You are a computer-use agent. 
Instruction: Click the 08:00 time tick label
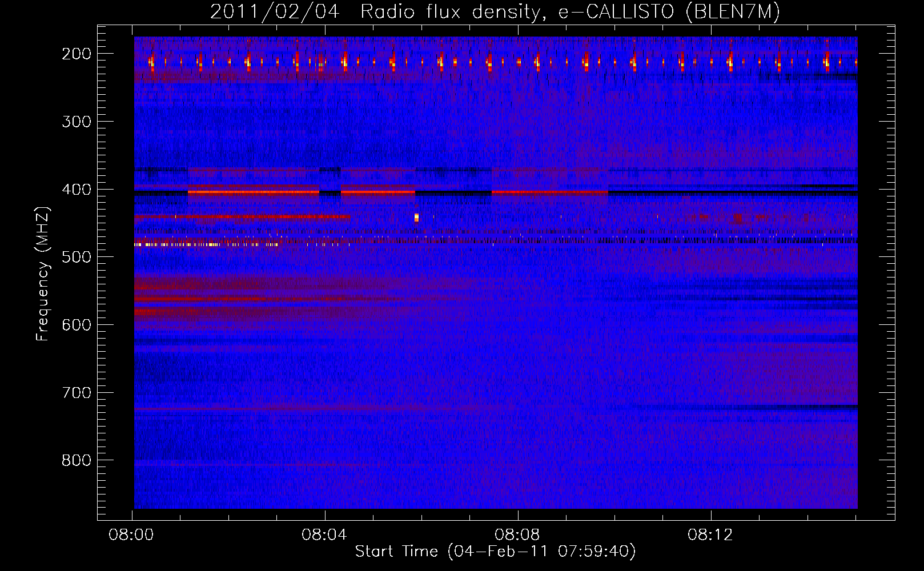point(132,535)
